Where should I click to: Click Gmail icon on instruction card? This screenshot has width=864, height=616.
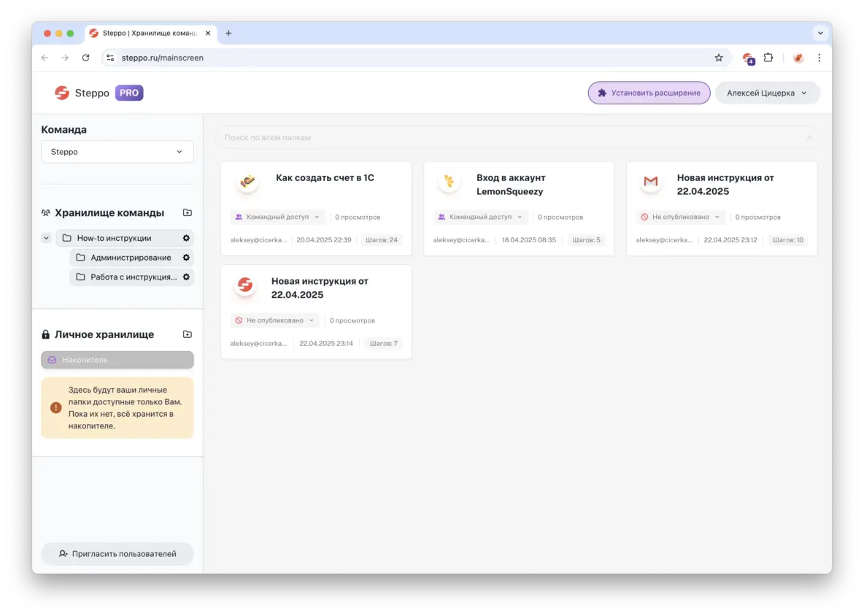651,181
